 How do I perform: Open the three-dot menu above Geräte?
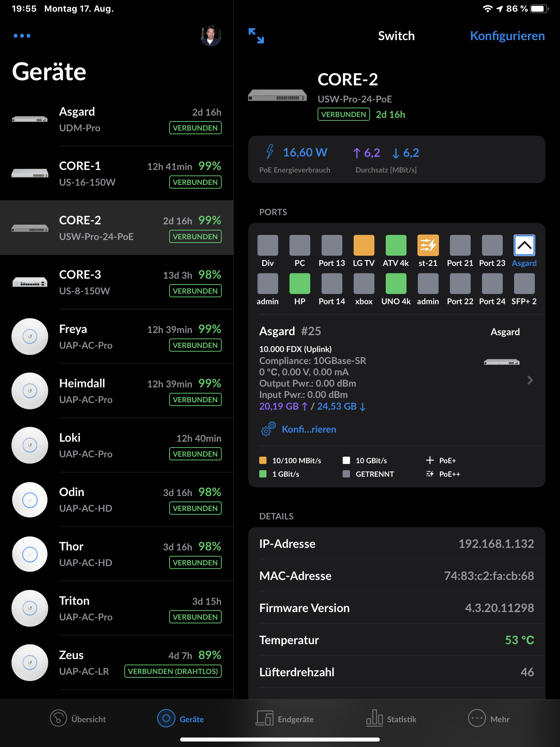tap(22, 36)
